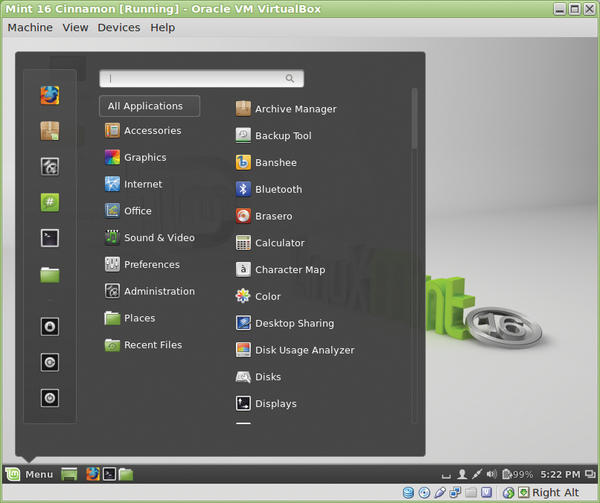Image resolution: width=600 pixels, height=503 pixels.
Task: Select the Graphics category
Action: (x=135, y=157)
